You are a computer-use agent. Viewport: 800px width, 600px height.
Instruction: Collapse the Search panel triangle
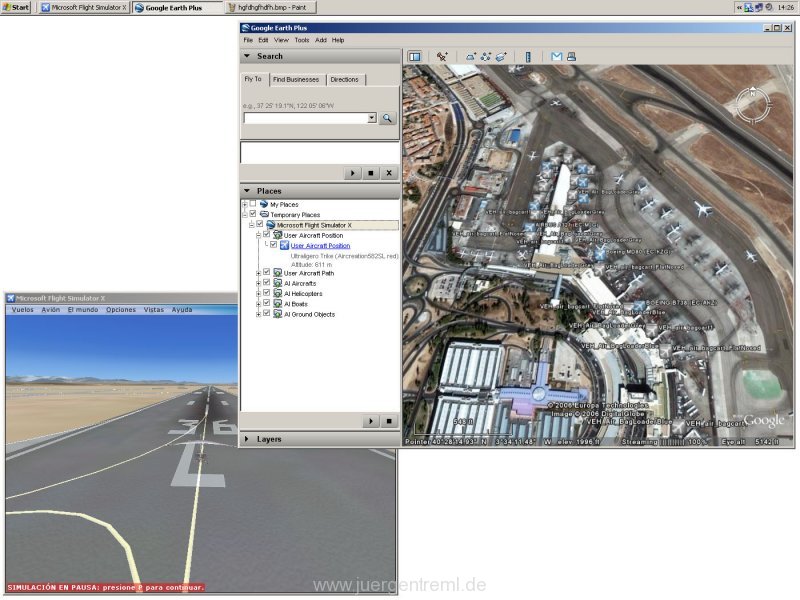247,56
